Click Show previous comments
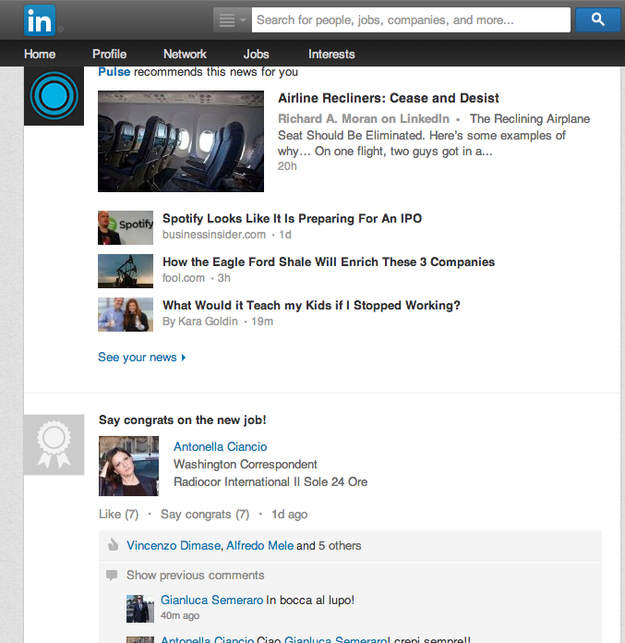The height and width of the screenshot is (643, 625). click(195, 575)
